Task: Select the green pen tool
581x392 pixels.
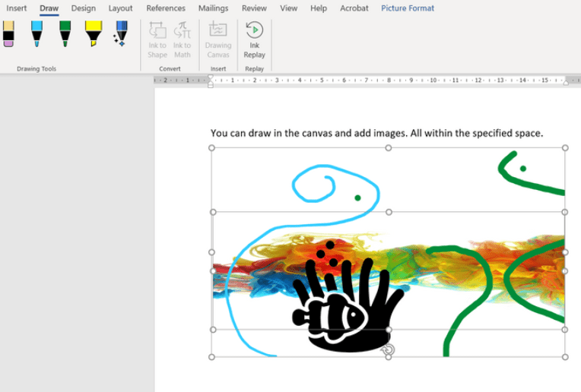Action: click(65, 34)
